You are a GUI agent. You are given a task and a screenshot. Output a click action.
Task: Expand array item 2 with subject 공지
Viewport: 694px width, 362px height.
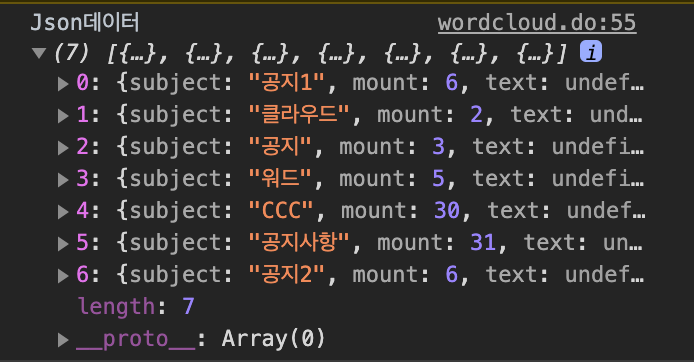click(63, 147)
